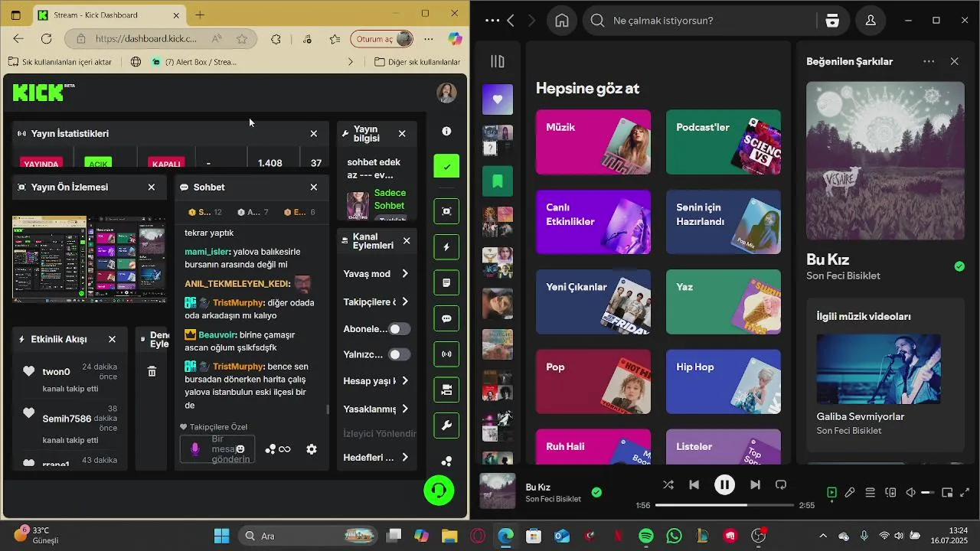
Task: Click the emoji icon in chat message box
Action: [240, 449]
